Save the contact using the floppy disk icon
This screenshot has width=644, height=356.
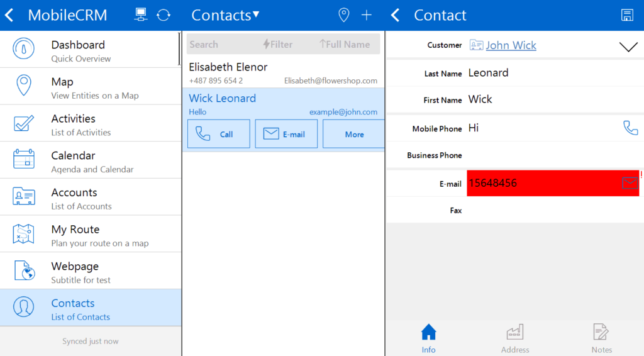point(627,15)
